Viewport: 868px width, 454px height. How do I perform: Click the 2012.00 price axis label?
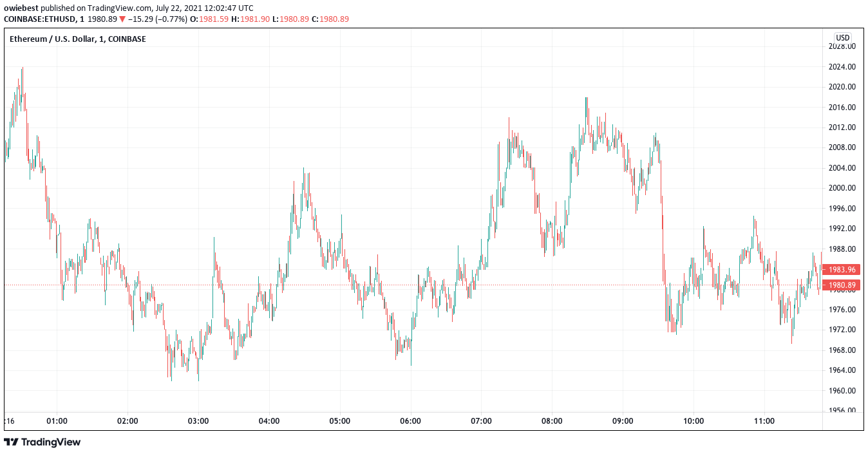coord(842,128)
